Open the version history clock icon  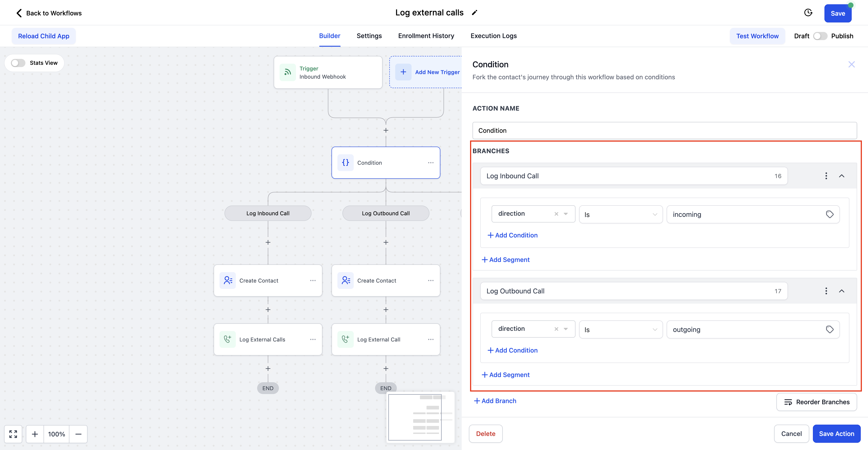coord(808,13)
